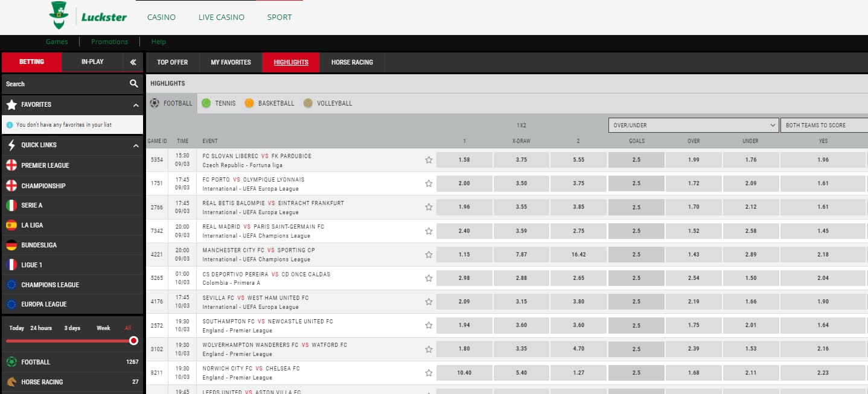
Task: Click the search magnifier icon
Action: [x=134, y=84]
